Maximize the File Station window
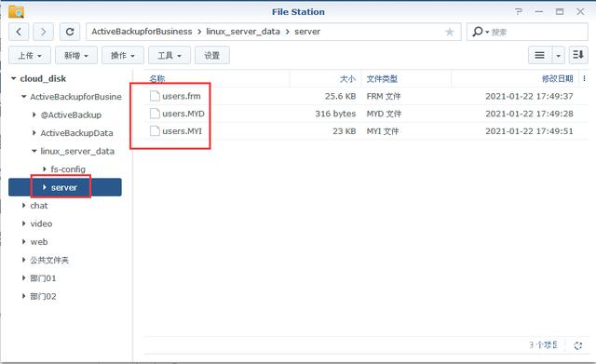This screenshot has width=596, height=364. point(560,12)
